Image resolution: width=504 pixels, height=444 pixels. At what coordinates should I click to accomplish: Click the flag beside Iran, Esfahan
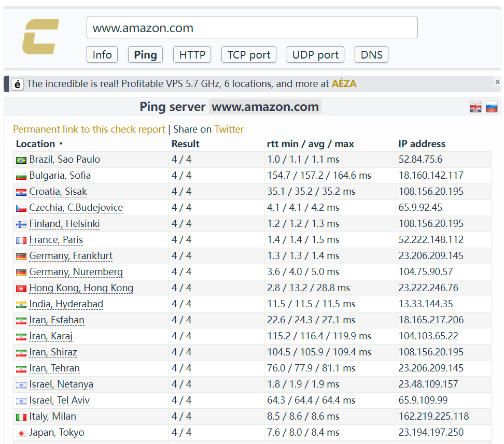pos(21,321)
